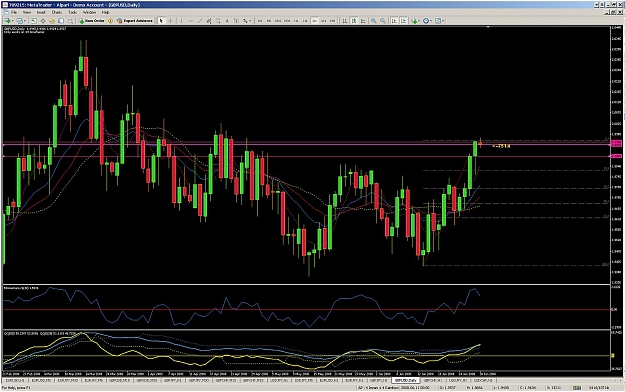The width and height of the screenshot is (625, 392).
Task: Select the Cursor arrow tool
Action: (x=161, y=21)
